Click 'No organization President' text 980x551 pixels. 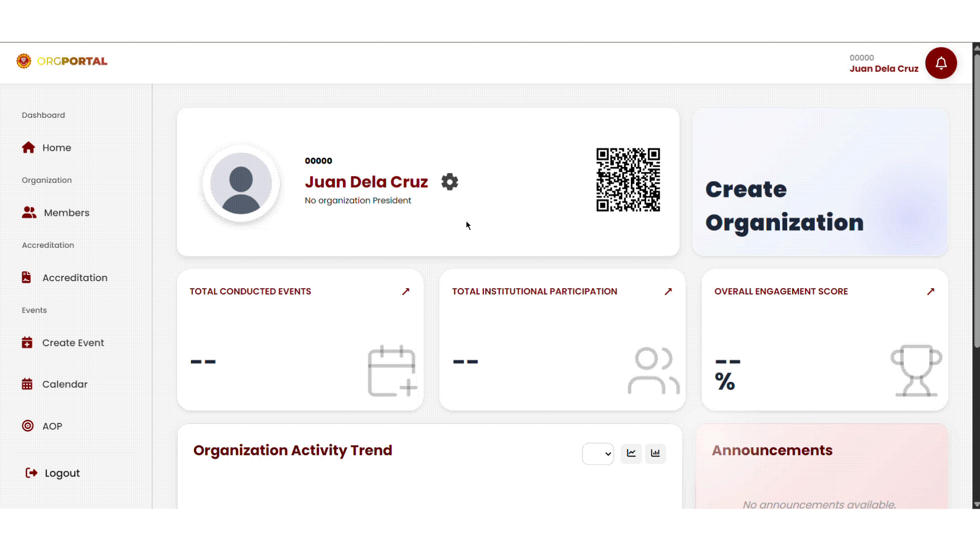click(358, 201)
